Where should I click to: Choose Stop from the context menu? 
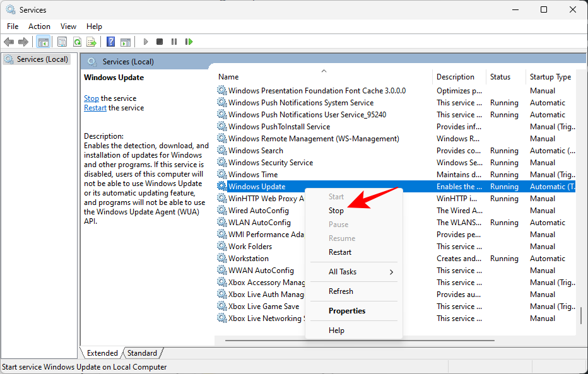336,210
